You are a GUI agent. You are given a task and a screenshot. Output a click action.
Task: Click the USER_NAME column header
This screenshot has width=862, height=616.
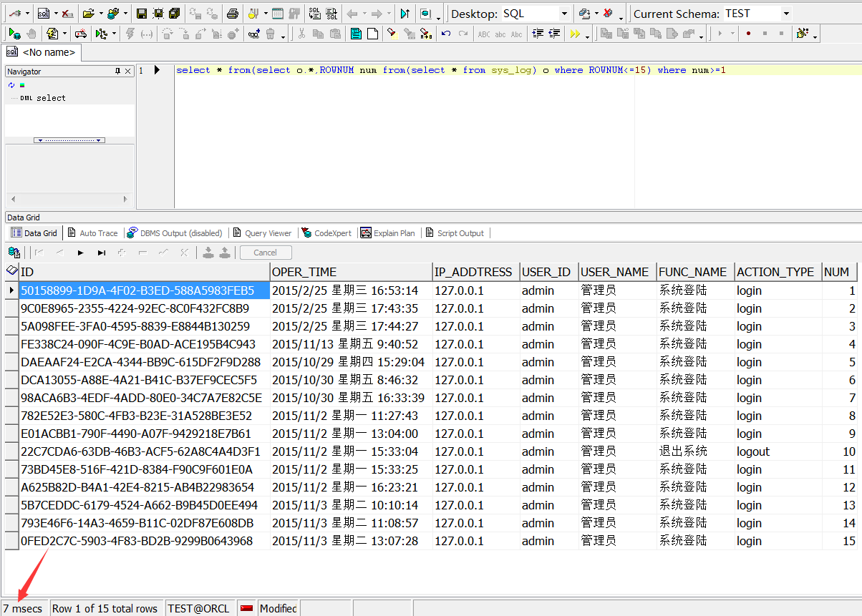click(618, 272)
